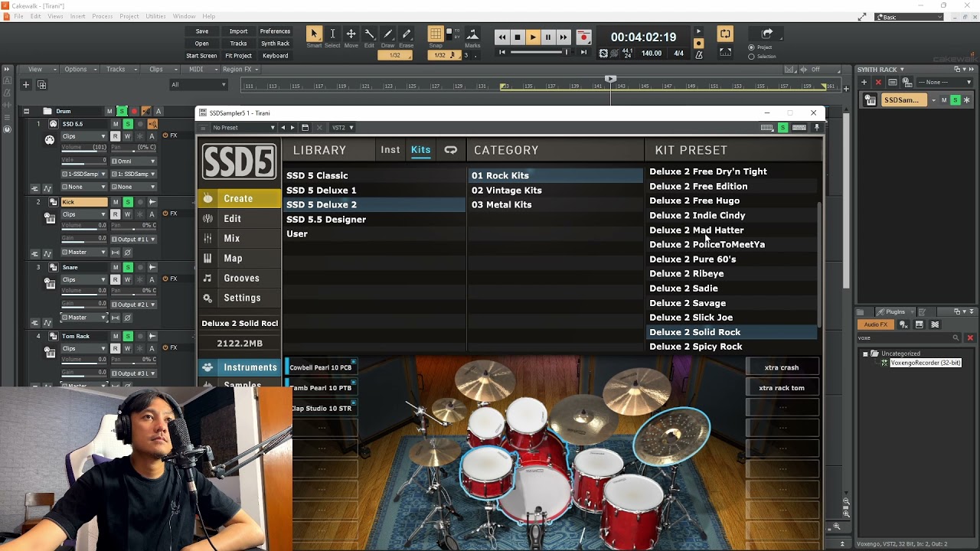980x551 pixels.
Task: Choose the Erase tool
Action: (x=407, y=34)
